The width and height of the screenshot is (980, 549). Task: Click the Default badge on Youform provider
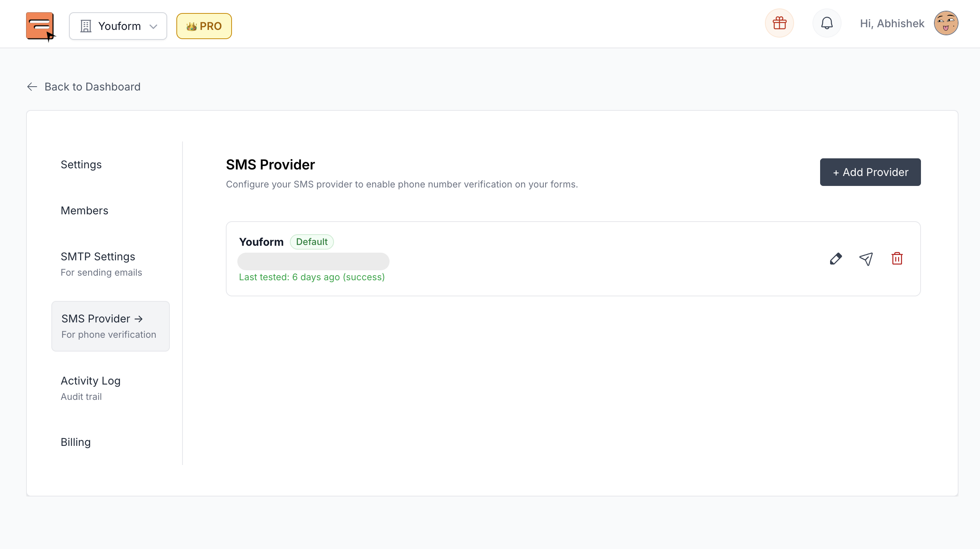click(312, 242)
